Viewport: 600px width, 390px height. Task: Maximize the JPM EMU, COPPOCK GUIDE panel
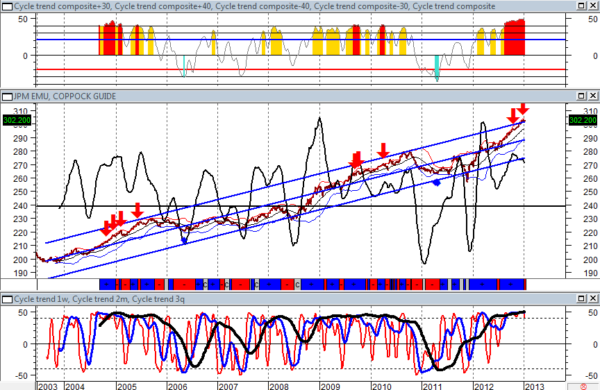tap(581, 96)
